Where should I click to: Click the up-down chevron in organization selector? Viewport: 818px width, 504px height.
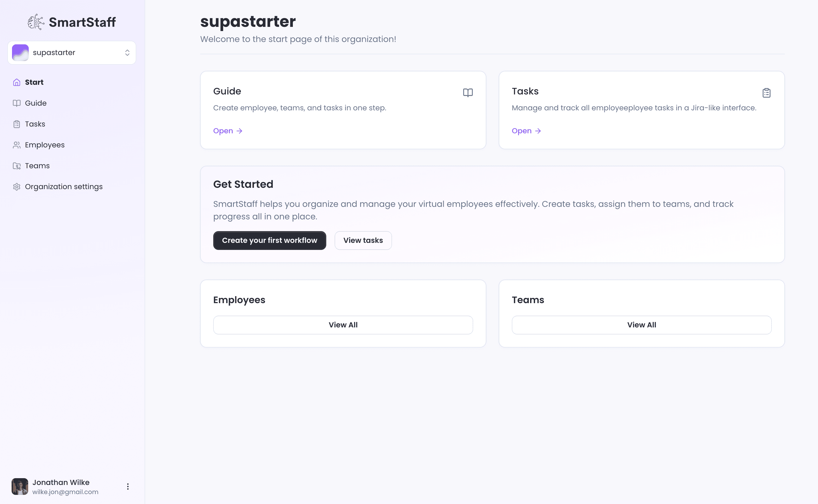[127, 53]
